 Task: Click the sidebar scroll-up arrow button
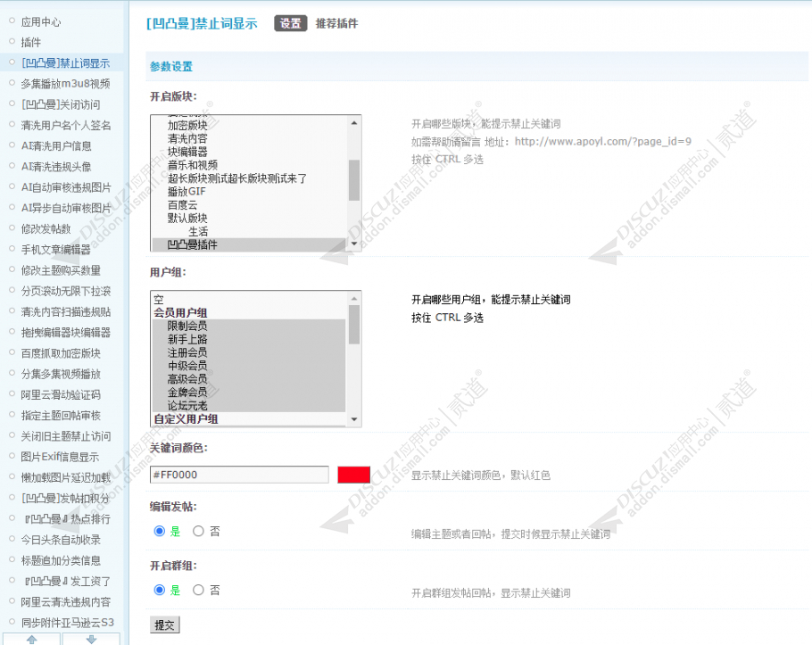pos(31,640)
